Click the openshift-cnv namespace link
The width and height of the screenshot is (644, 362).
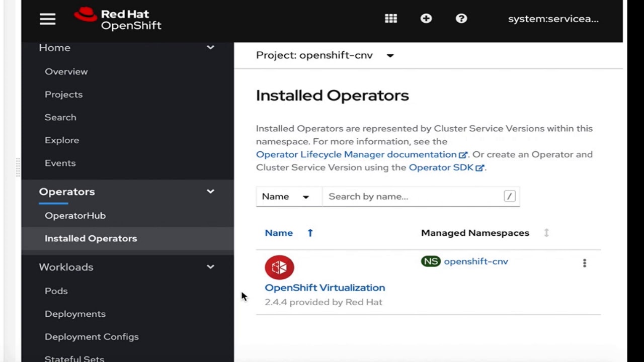pyautogui.click(x=475, y=261)
